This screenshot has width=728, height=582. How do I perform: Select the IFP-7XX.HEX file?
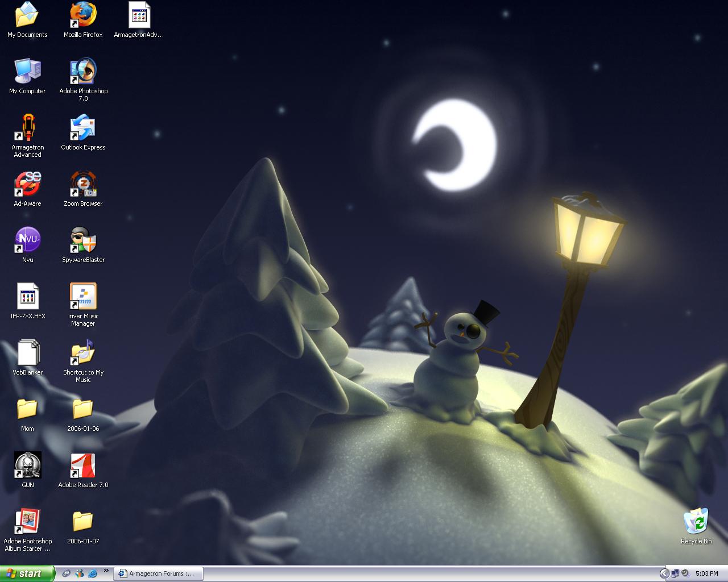pos(27,297)
